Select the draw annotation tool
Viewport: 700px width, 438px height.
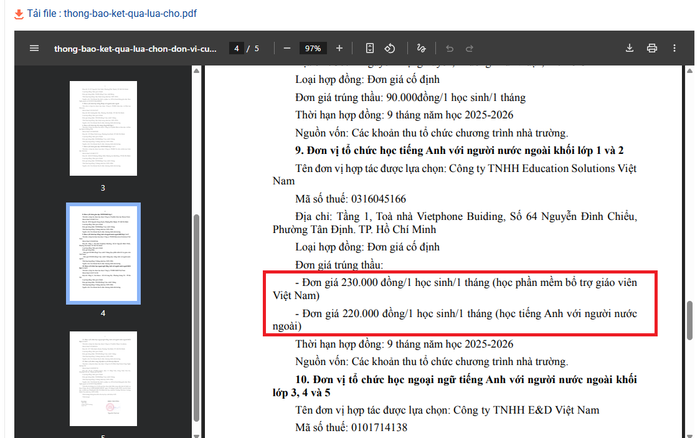(x=421, y=48)
